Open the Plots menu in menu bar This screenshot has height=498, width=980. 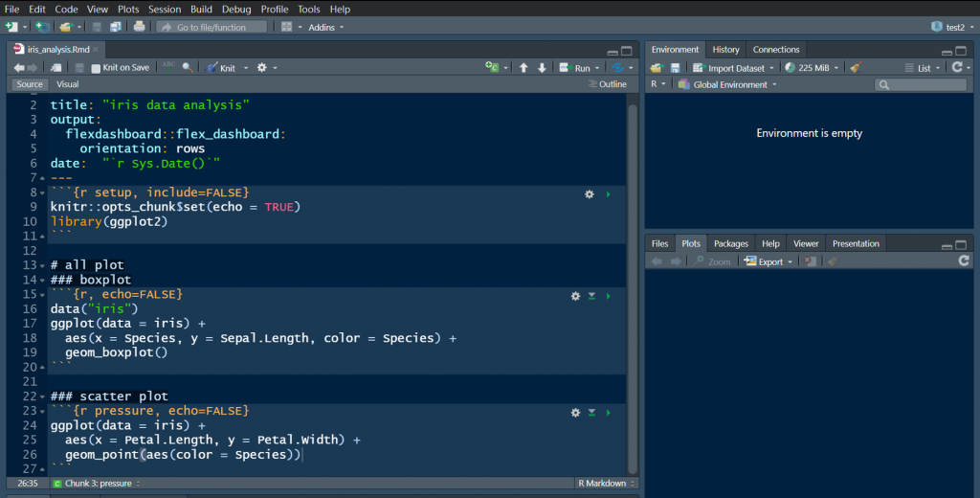click(128, 9)
